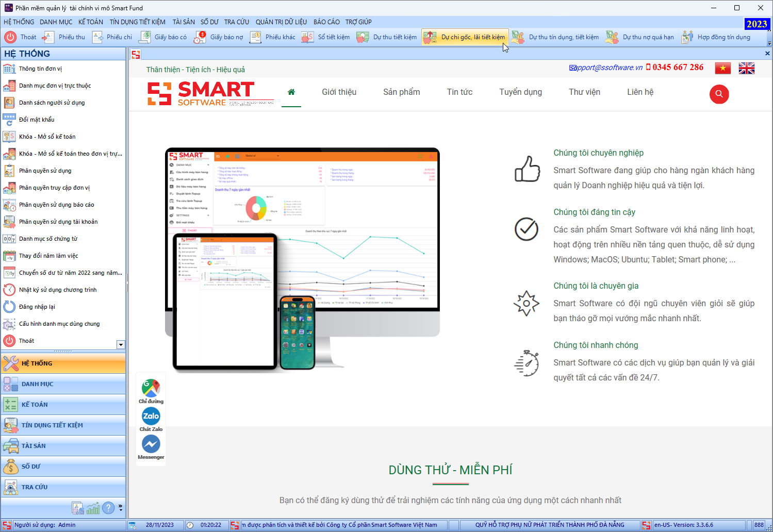The image size is (773, 532).
Task: Open TRỢ GIÚP menu
Action: 358,22
